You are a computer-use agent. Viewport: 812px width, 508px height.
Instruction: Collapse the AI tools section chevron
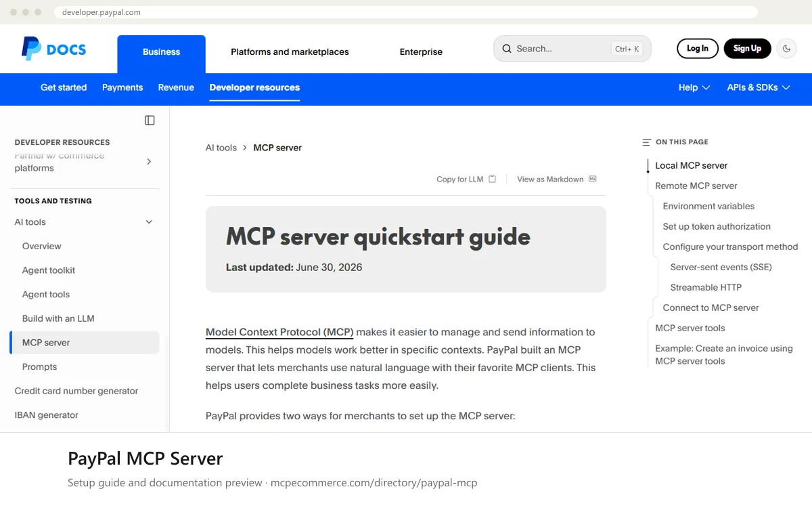click(149, 222)
